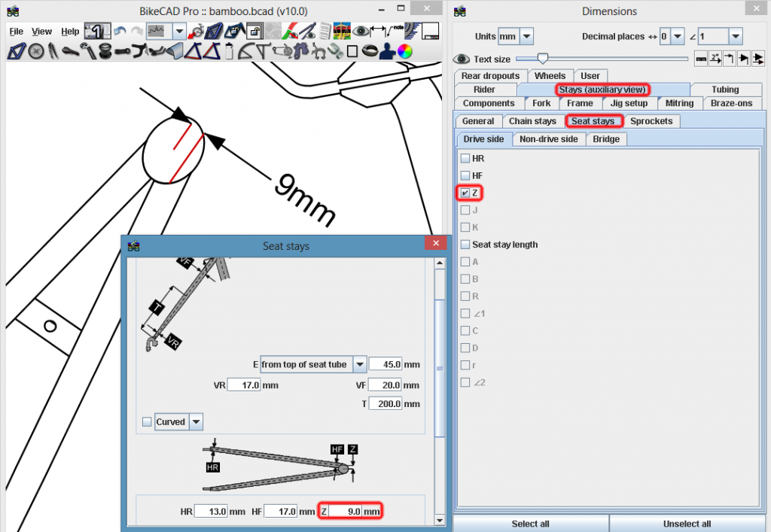This screenshot has height=532, width=771.
Task: Uncheck the Z dimension checkbox
Action: [x=465, y=193]
